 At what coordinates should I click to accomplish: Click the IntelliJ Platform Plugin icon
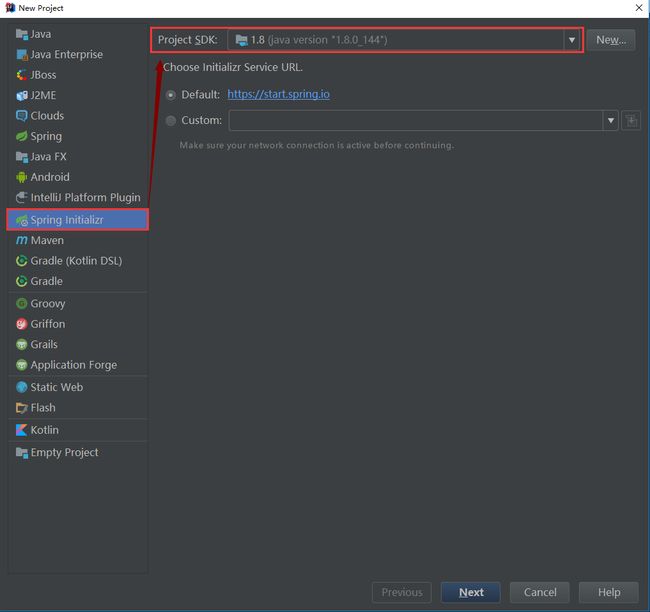[x=22, y=197]
